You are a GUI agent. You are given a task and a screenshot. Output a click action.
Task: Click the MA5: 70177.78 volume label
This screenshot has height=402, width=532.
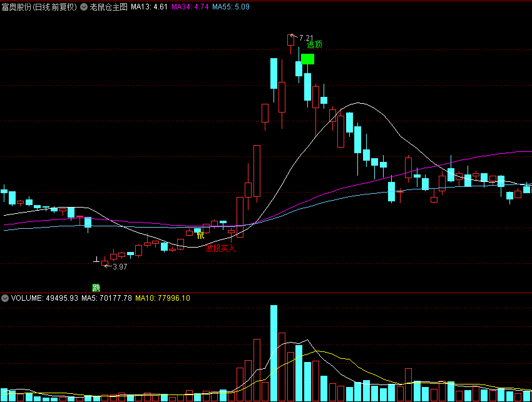(106, 298)
